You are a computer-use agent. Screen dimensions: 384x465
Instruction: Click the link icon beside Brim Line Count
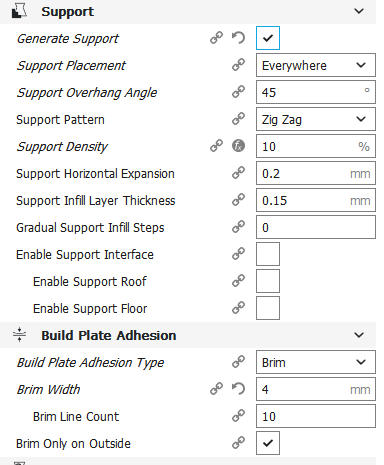tap(238, 416)
